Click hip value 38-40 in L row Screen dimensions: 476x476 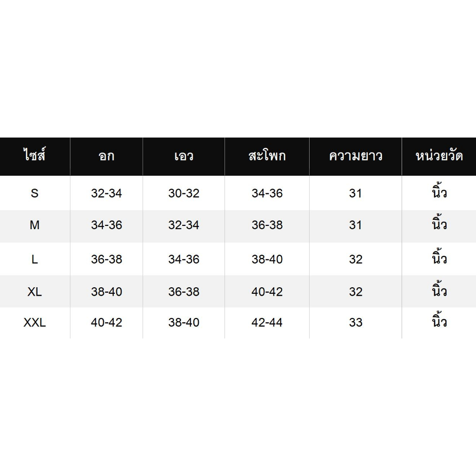click(267, 259)
